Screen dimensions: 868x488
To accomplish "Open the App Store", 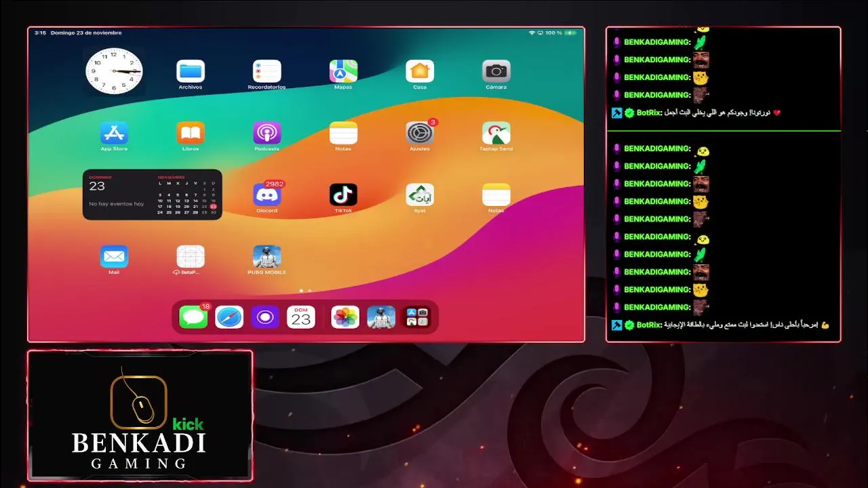I will [x=114, y=133].
